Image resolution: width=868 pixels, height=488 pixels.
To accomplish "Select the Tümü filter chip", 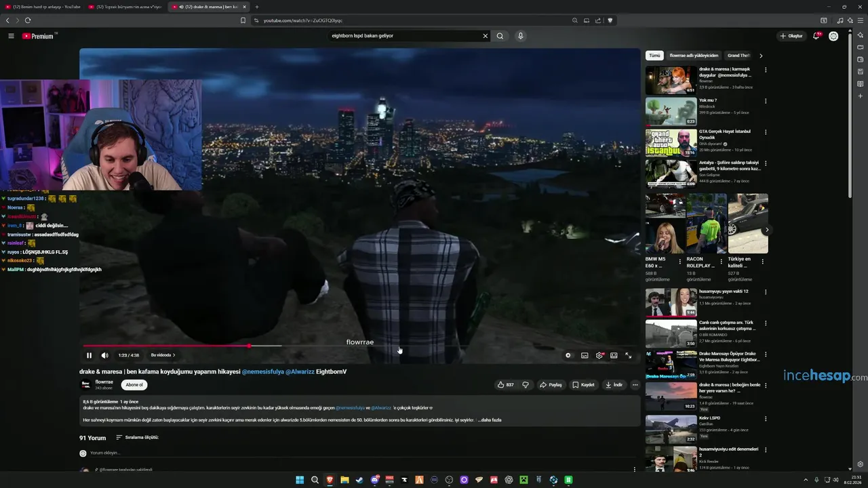I will 654,56.
